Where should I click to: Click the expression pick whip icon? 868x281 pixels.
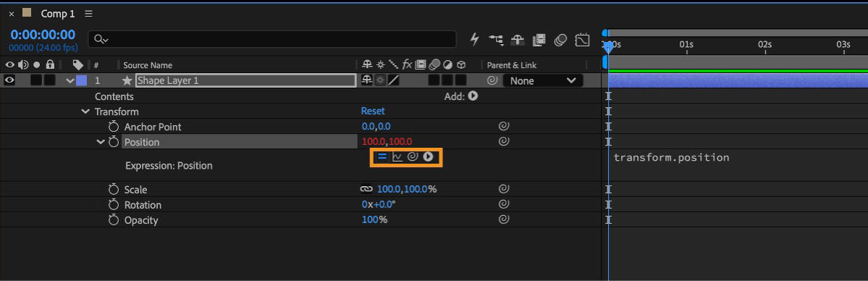coord(413,157)
